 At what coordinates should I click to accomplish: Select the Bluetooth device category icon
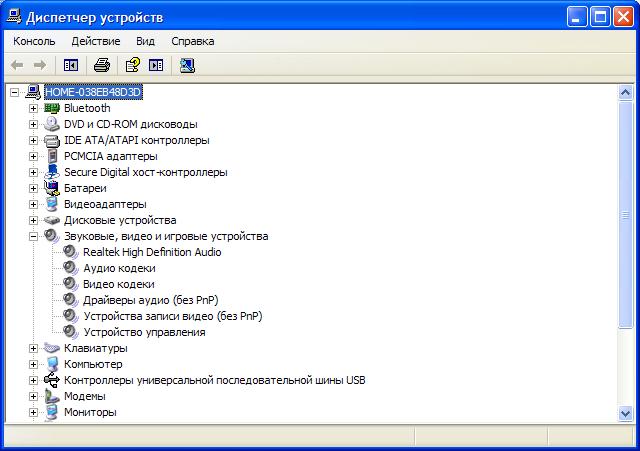(x=52, y=108)
